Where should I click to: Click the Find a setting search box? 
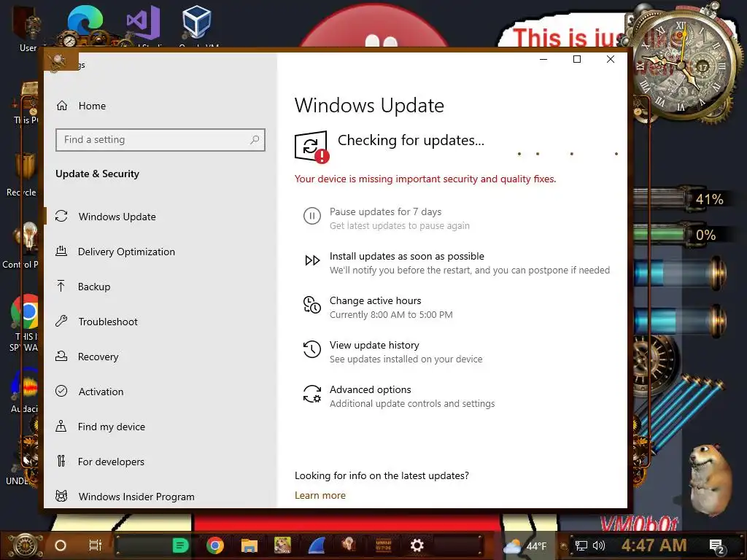(x=160, y=139)
